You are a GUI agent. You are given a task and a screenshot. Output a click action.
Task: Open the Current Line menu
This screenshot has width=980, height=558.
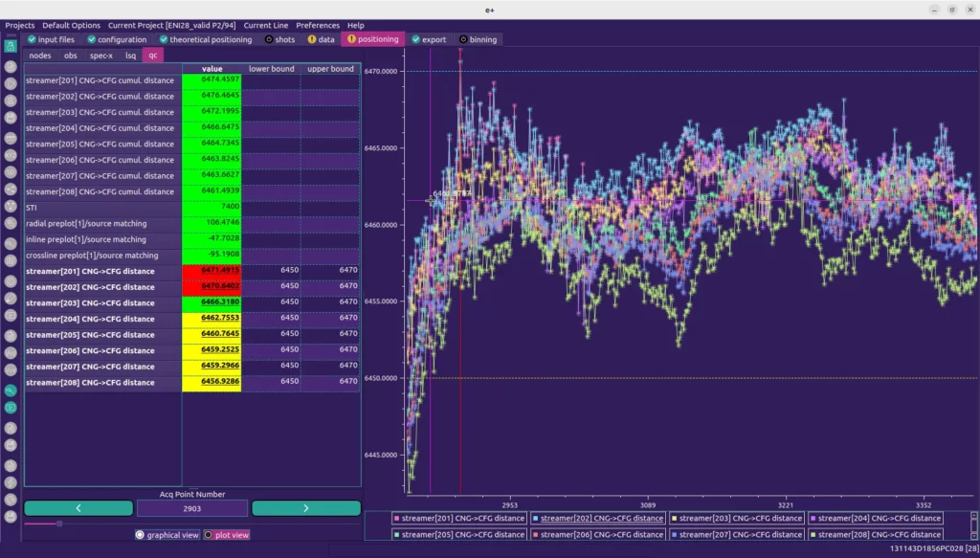tap(266, 26)
